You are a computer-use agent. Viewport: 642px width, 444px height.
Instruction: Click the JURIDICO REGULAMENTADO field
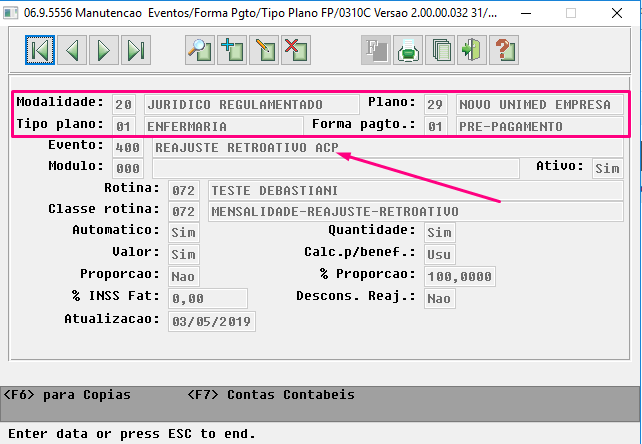(252, 104)
